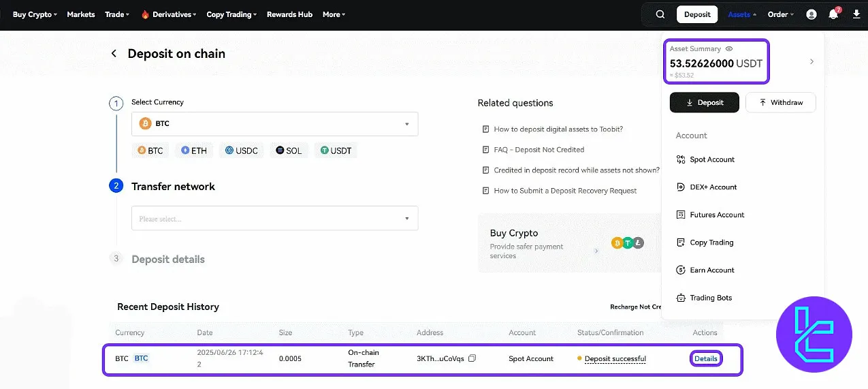Screen dimensions: 868x389
Task: Select BTC quick currency chip
Action: [151, 151]
